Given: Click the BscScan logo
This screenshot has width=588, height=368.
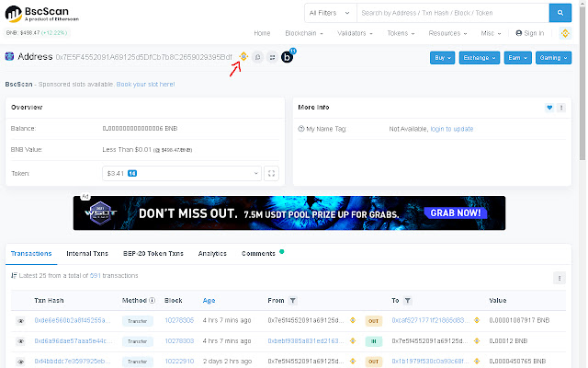Looking at the screenshot, I should (42, 14).
